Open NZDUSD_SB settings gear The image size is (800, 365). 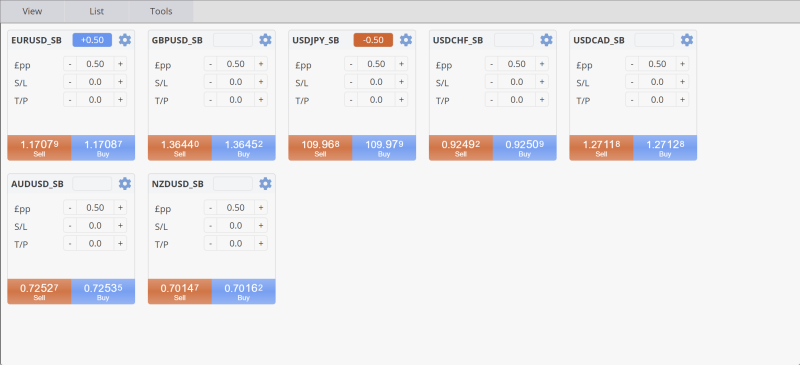pos(265,184)
